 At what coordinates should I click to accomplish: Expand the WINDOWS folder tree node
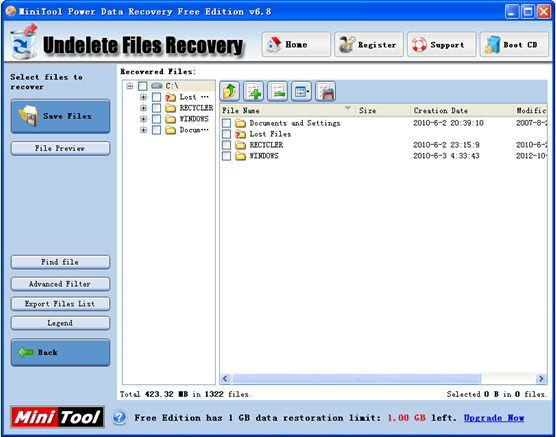143,119
